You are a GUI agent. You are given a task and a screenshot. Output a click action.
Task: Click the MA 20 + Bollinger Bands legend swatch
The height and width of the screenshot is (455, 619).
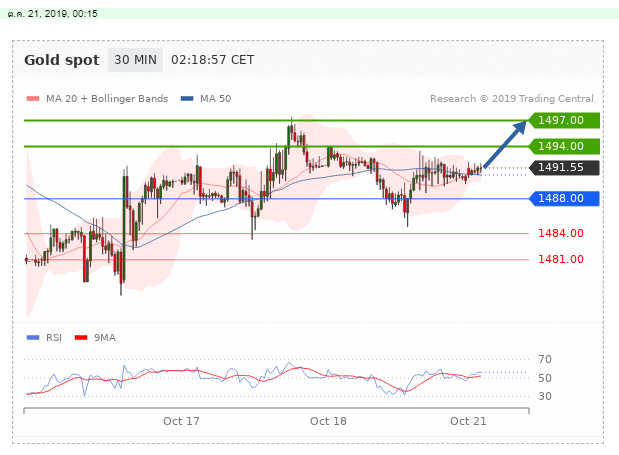pos(33,99)
